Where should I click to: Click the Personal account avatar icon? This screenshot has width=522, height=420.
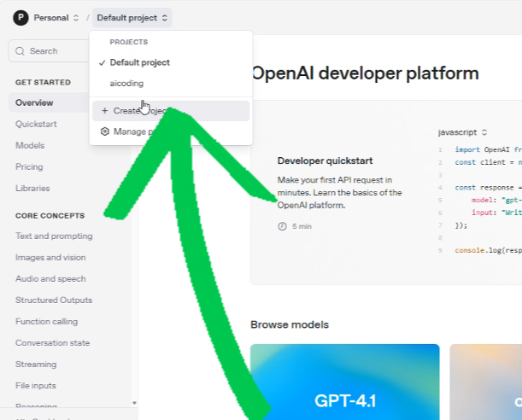21,18
